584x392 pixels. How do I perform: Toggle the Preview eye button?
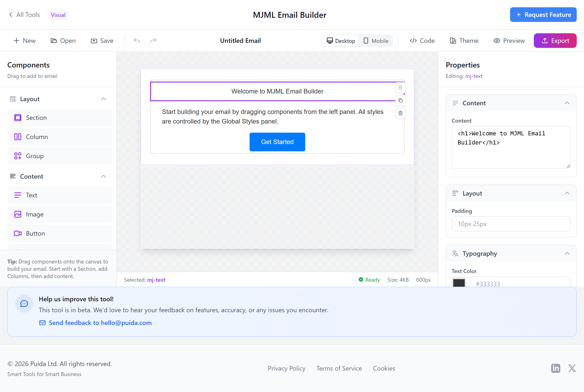pyautogui.click(x=509, y=41)
